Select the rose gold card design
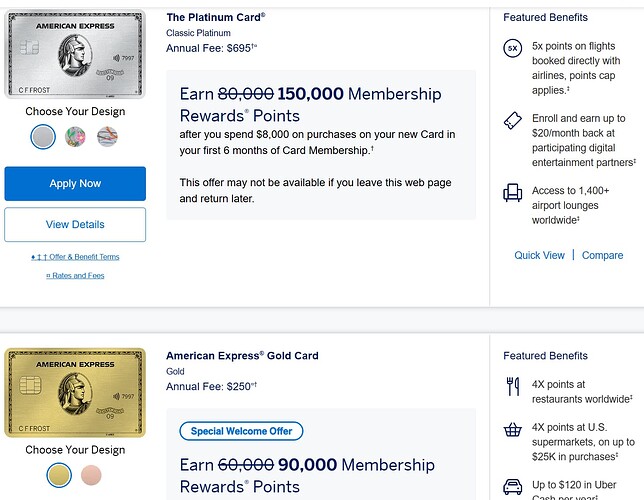This screenshot has height=500, width=644. pos(91,474)
